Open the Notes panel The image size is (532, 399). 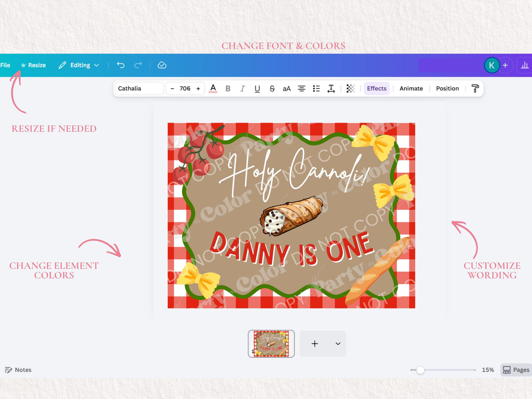(18, 370)
